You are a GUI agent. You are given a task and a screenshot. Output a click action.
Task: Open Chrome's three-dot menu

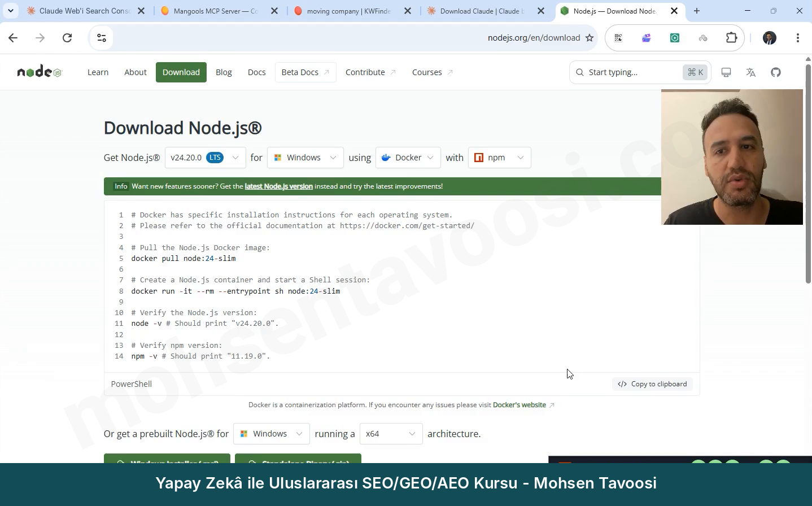click(x=798, y=38)
